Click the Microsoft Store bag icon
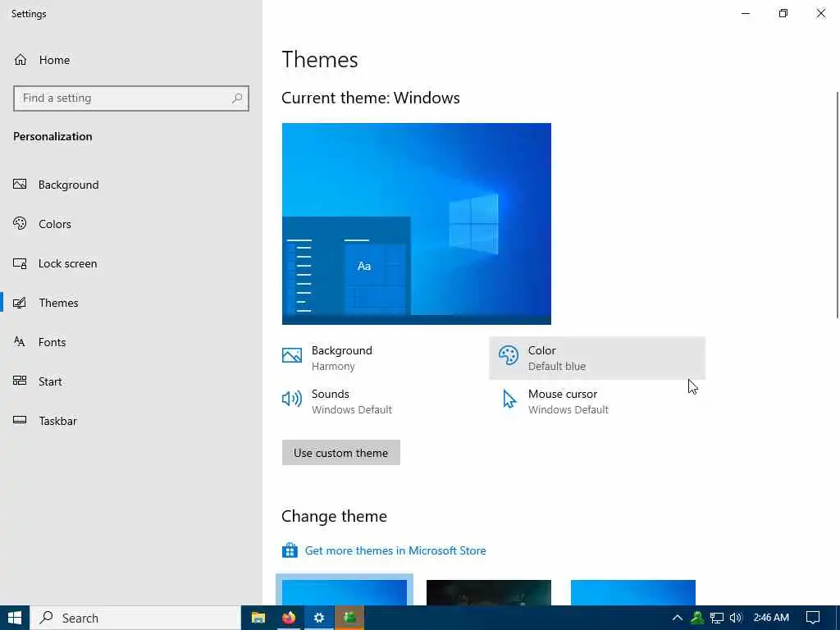This screenshot has width=840, height=630. tap(290, 550)
